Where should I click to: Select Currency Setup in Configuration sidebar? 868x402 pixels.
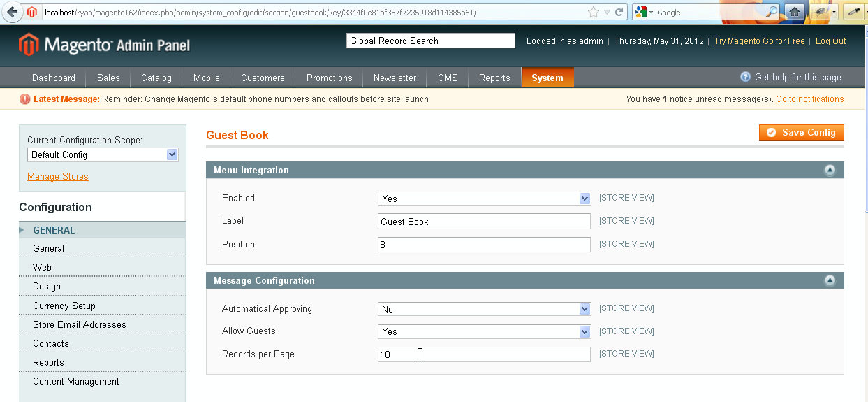64,306
